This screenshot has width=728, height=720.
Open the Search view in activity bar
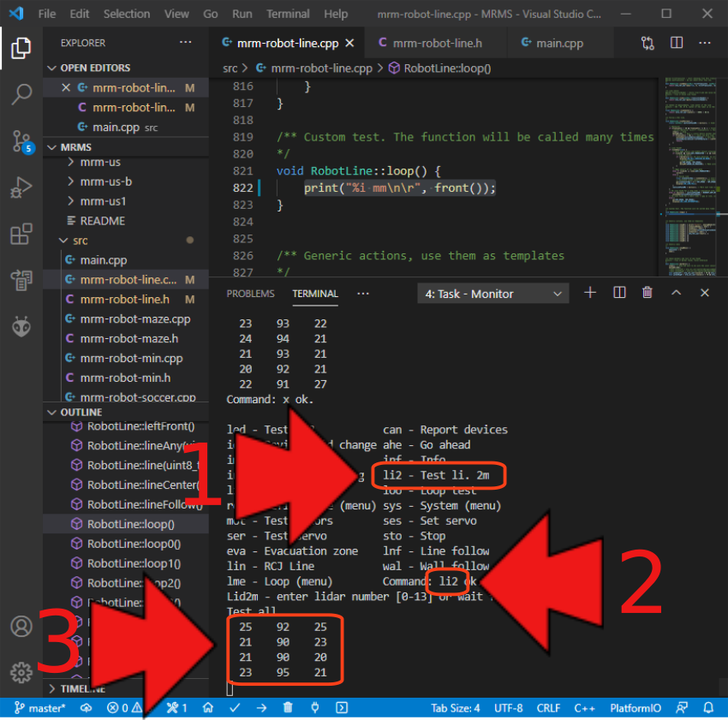(21, 94)
